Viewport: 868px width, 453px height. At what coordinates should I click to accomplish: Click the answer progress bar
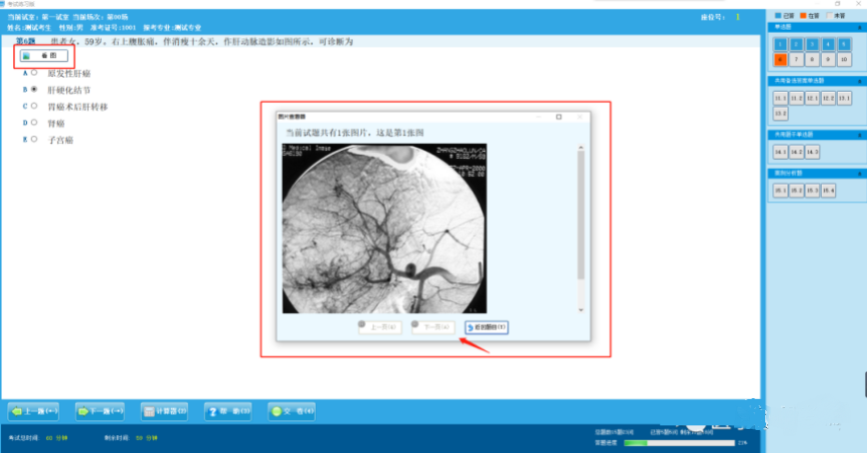click(x=677, y=442)
